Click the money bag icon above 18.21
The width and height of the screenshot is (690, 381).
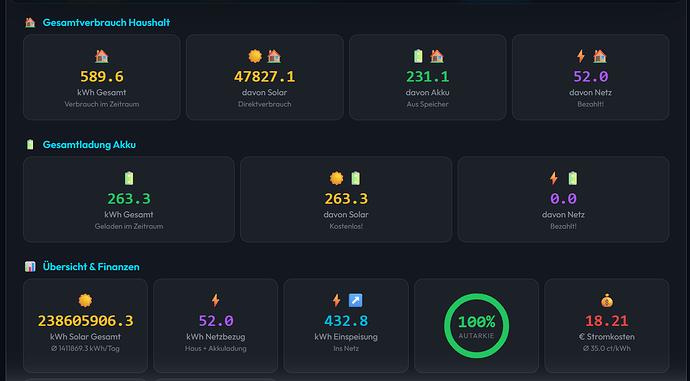pyautogui.click(x=607, y=301)
